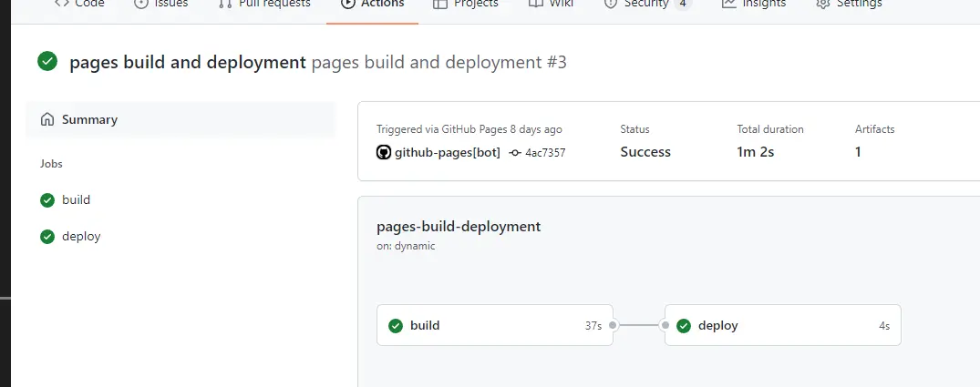Click the Summary home icon

point(47,119)
